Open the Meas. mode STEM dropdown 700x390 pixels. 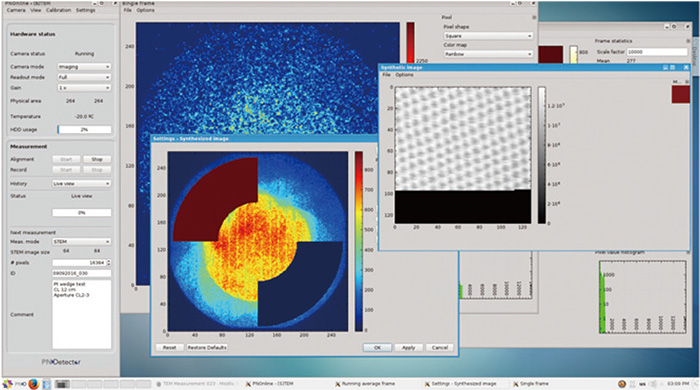81,241
